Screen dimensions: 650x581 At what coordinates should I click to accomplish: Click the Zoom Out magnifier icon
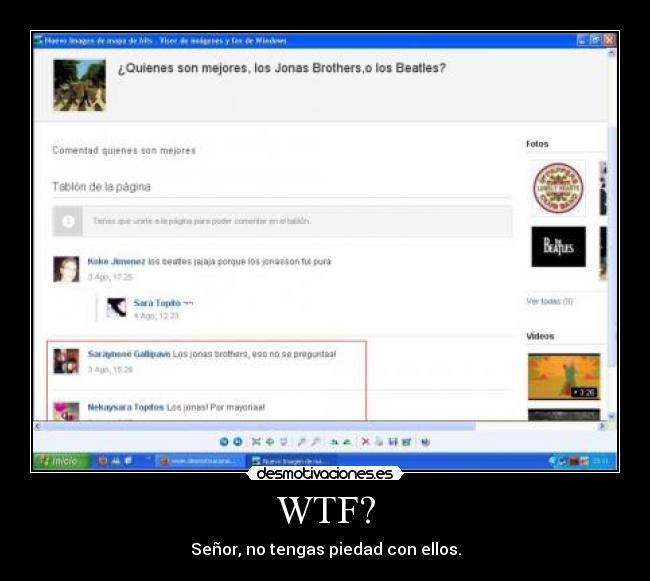coord(316,442)
